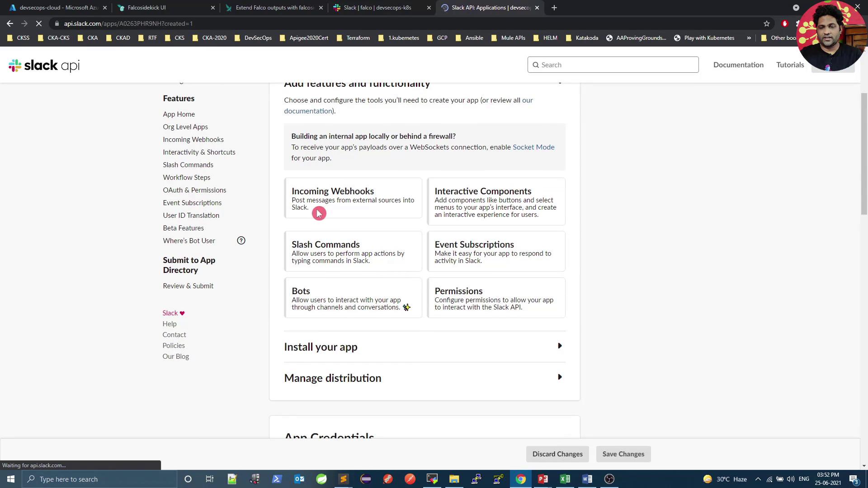The height and width of the screenshot is (488, 868).
Task: Click the Save Changes button
Action: [x=623, y=454]
